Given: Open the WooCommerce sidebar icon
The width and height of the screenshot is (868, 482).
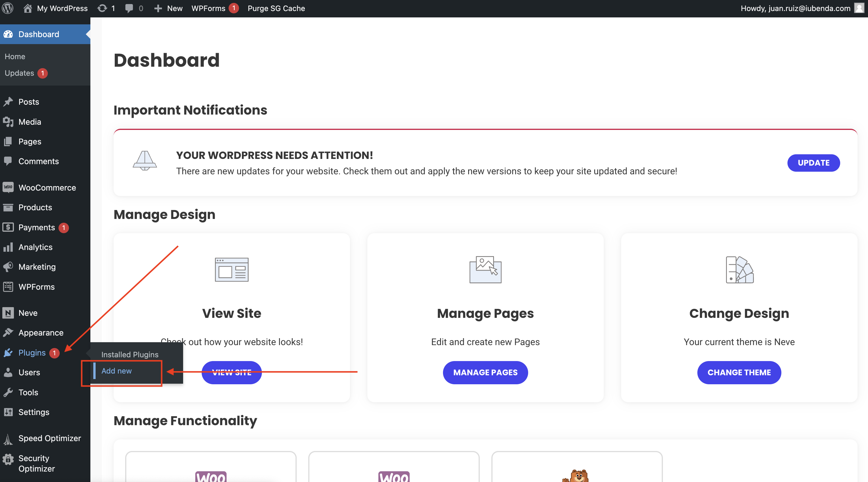Looking at the screenshot, I should coord(8,187).
